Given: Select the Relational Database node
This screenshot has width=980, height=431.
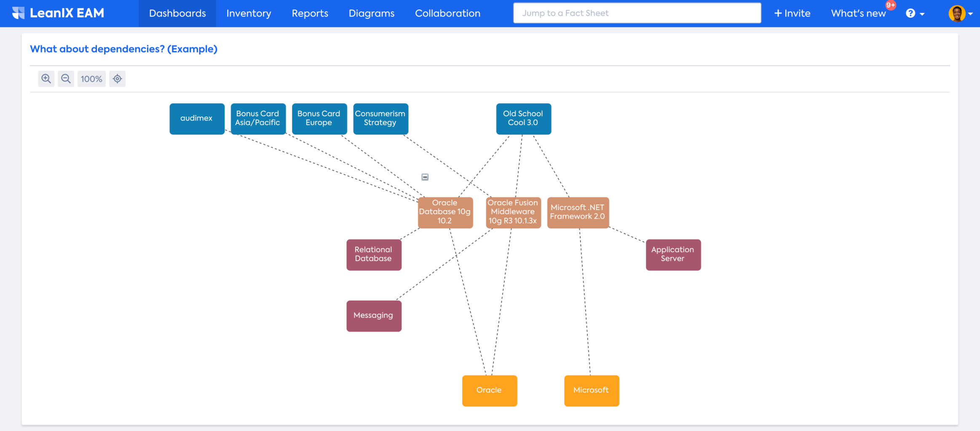Looking at the screenshot, I should tap(374, 255).
